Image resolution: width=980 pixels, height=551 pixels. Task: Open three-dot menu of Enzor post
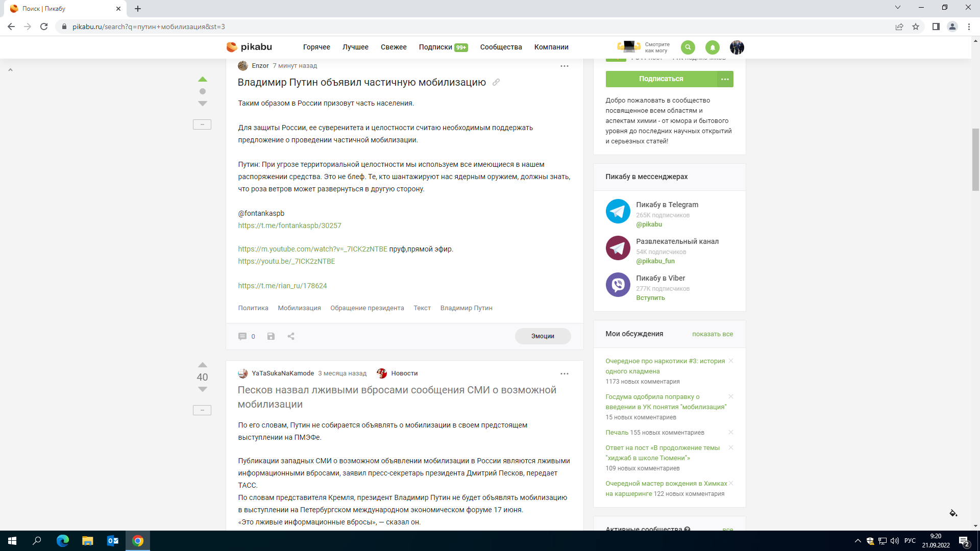point(564,66)
